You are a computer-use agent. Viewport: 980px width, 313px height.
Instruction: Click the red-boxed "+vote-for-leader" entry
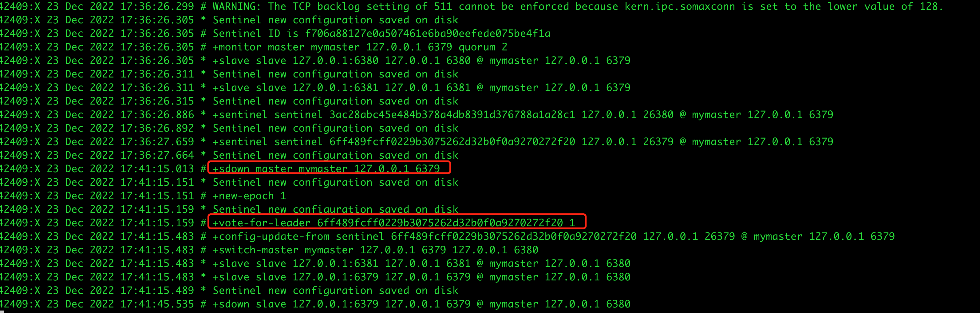tap(394, 223)
